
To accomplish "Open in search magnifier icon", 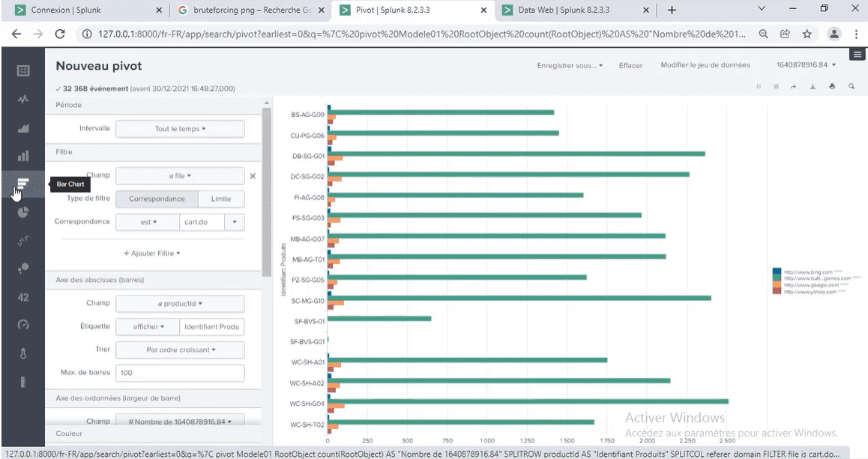I will pyautogui.click(x=852, y=86).
